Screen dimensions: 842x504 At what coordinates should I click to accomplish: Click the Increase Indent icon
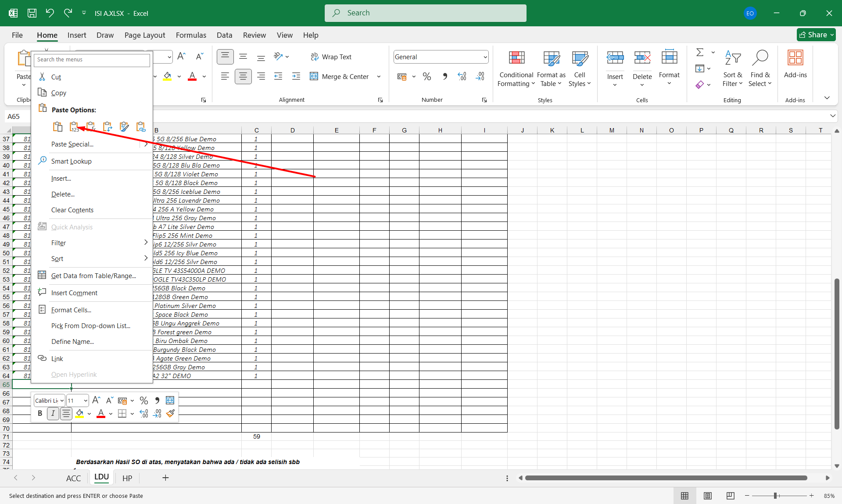tap(296, 77)
